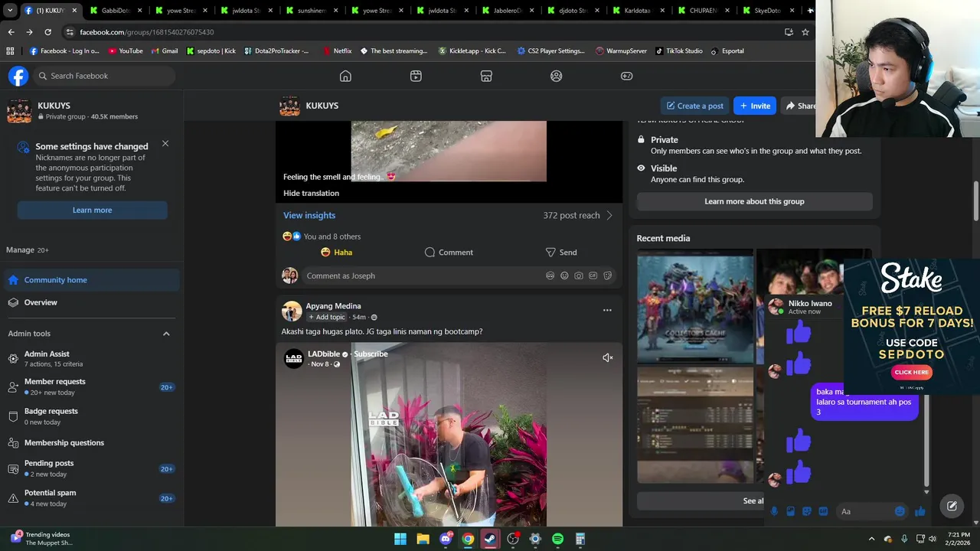Open the Collector's Cache media thumbnail
980x551 pixels.
point(695,306)
